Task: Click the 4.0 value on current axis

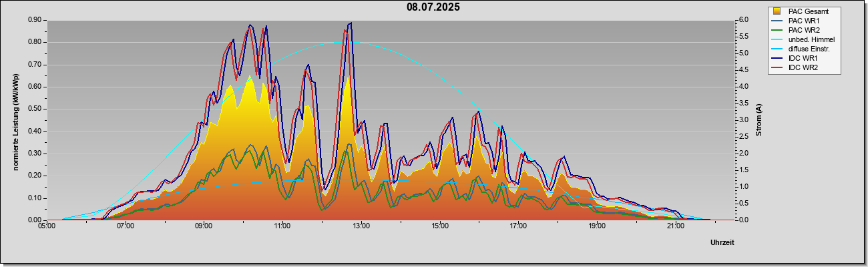Action: [x=743, y=87]
